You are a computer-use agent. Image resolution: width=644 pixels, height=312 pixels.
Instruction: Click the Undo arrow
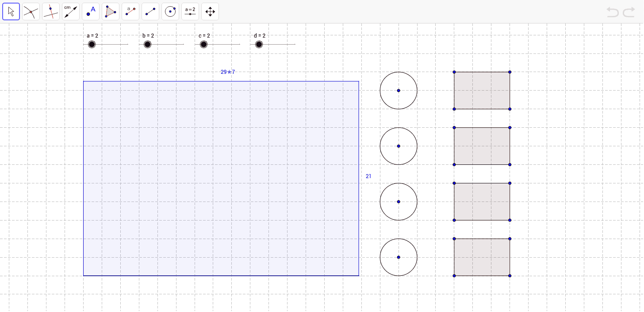point(613,12)
